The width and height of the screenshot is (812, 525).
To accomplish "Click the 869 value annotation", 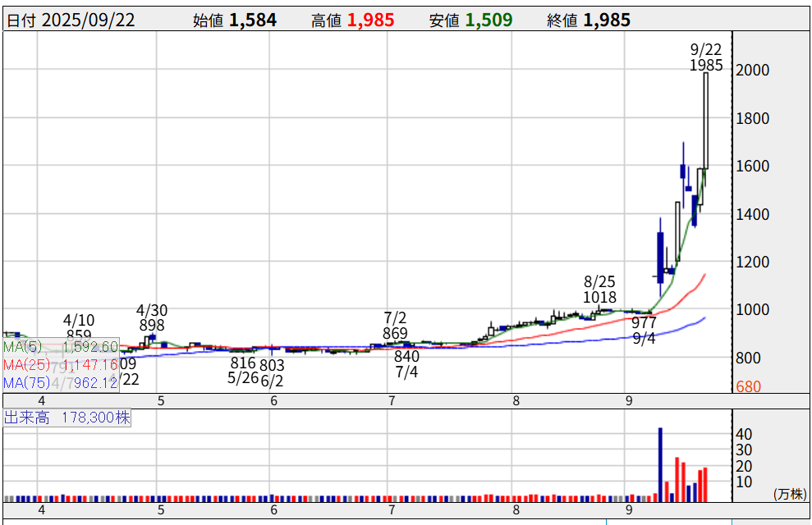I will pos(395,333).
